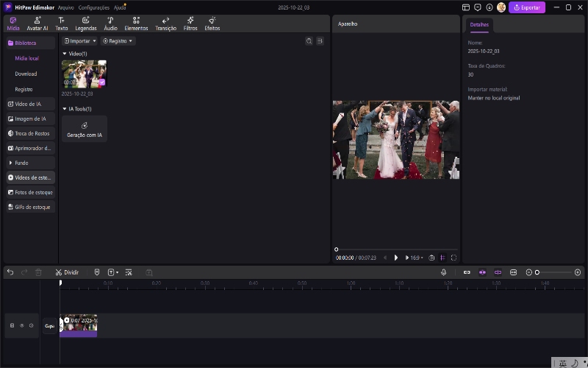Open the 16:9 aspect ratio dropdown
This screenshot has width=588, height=368.
(x=415, y=258)
